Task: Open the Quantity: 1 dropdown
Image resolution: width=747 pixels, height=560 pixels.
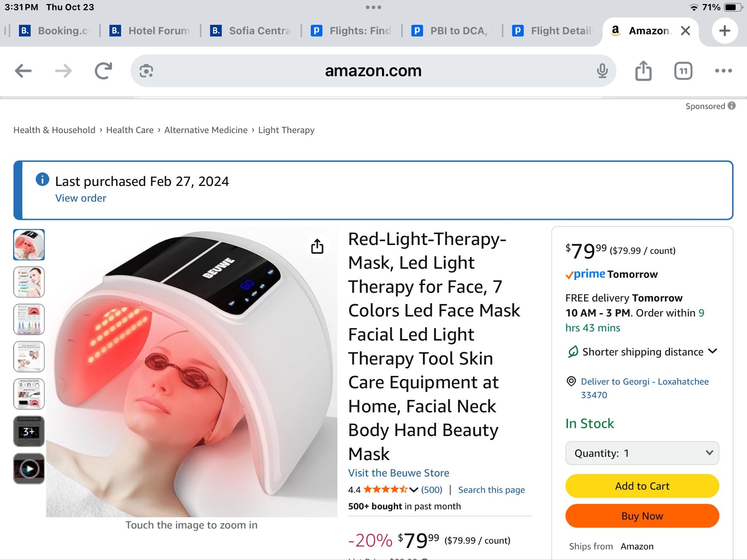Action: point(642,453)
